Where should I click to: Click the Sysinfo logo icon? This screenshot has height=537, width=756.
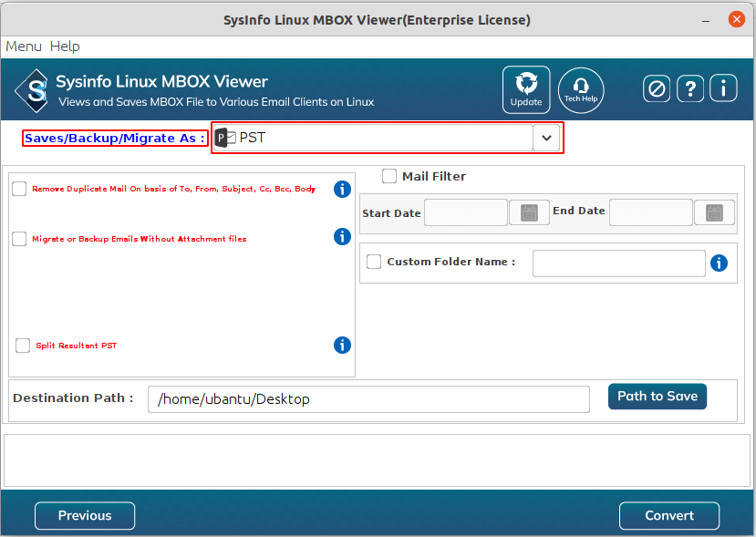point(31,90)
